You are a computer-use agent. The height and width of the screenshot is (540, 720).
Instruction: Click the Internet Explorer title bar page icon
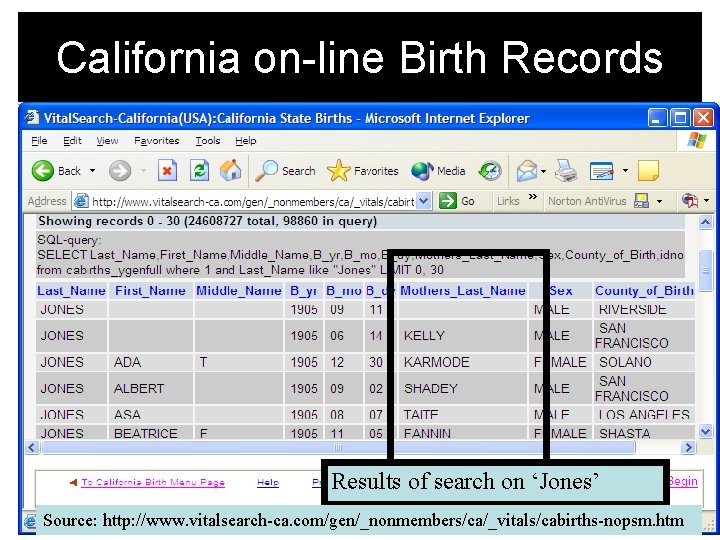[x=32, y=118]
